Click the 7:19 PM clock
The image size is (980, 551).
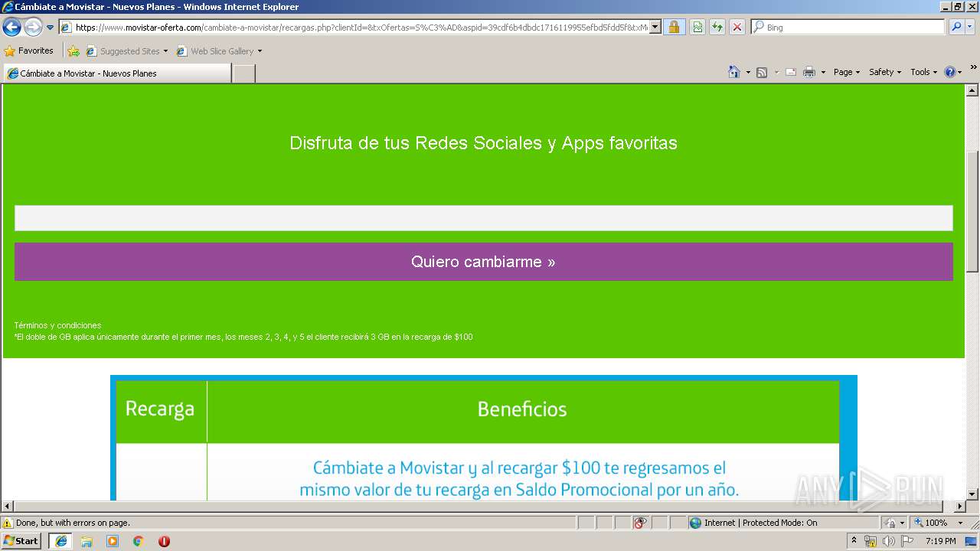coord(940,542)
